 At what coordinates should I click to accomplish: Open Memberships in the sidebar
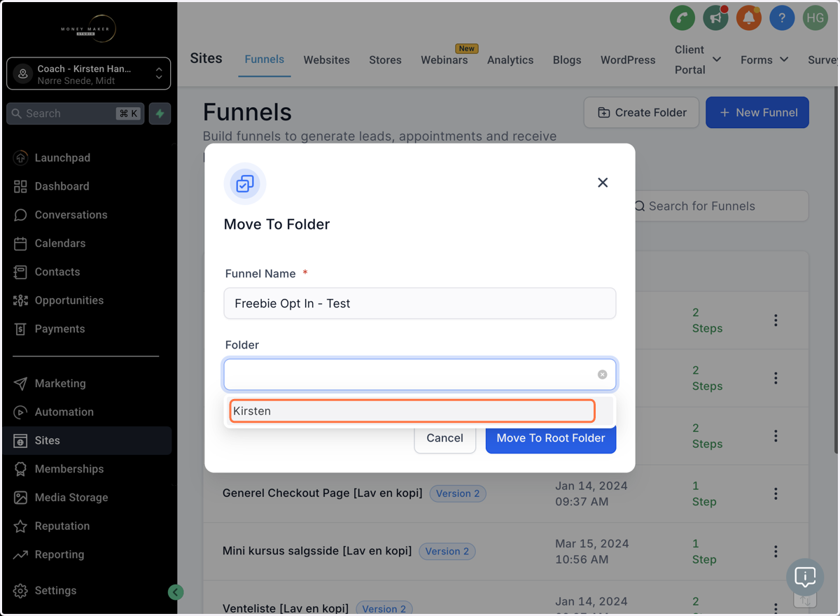click(x=69, y=469)
